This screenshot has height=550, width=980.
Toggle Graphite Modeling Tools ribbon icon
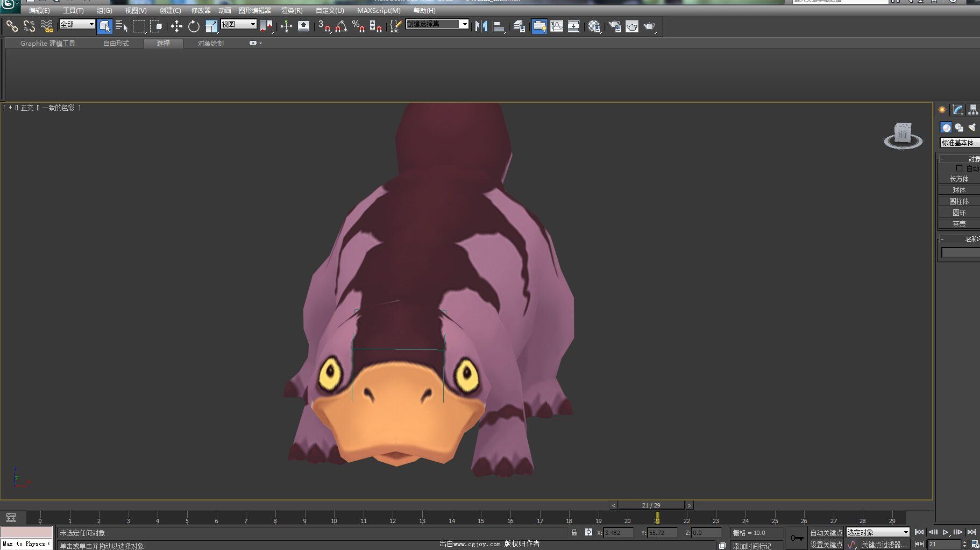point(539,26)
